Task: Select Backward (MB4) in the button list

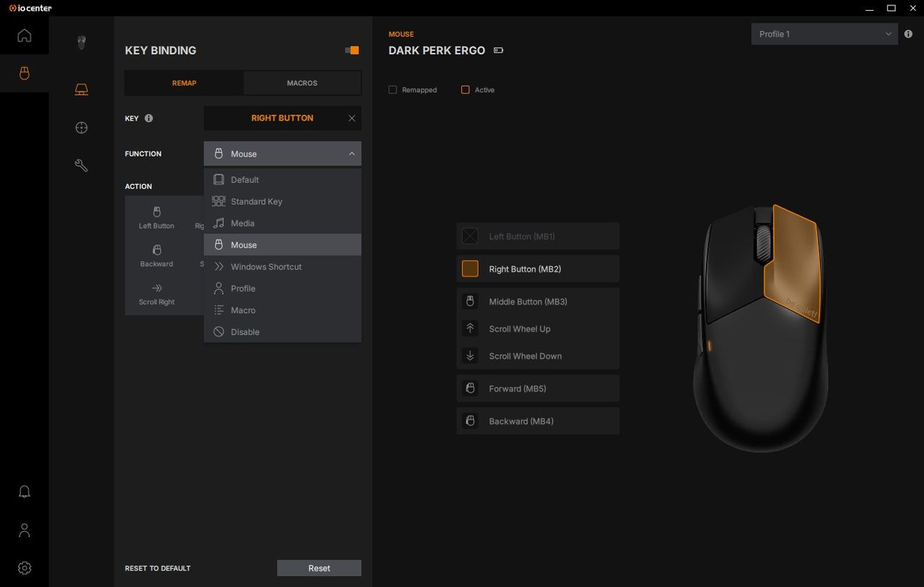Action: 538,421
